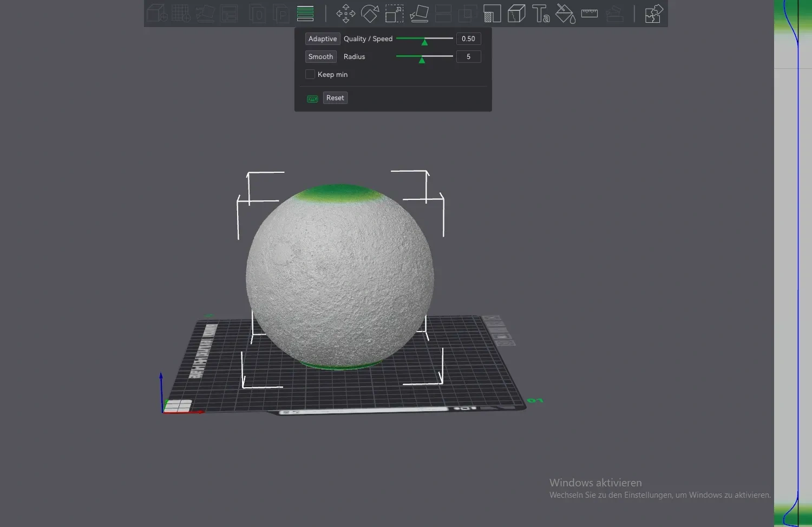Toggle the Variable layer height tool
Screen dimensions: 812x527
tap(305, 14)
